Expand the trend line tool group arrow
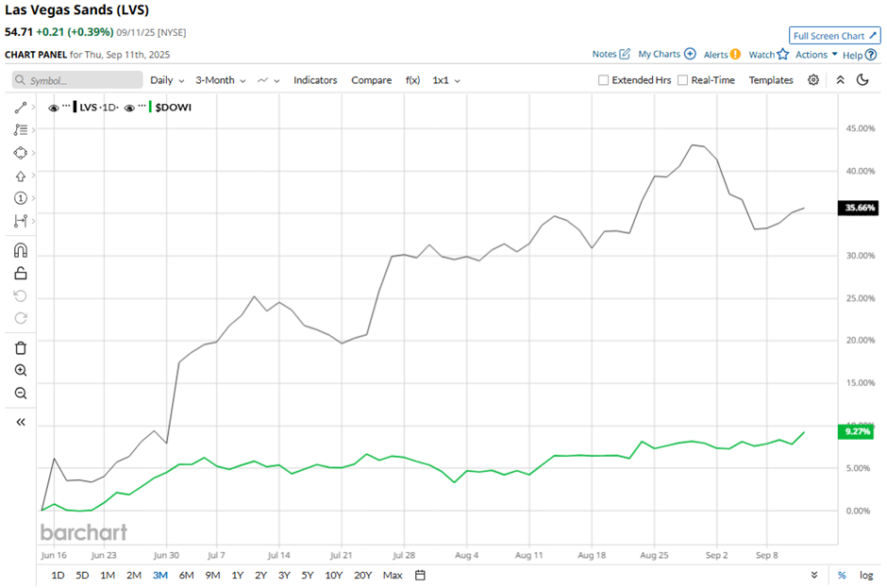Viewport: 887px width, 588px height. (x=33, y=108)
